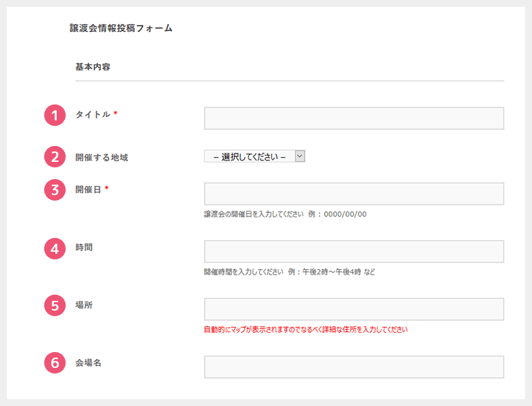532x406 pixels.
Task: Click the 開催日 field label
Action: pyautogui.click(x=88, y=190)
